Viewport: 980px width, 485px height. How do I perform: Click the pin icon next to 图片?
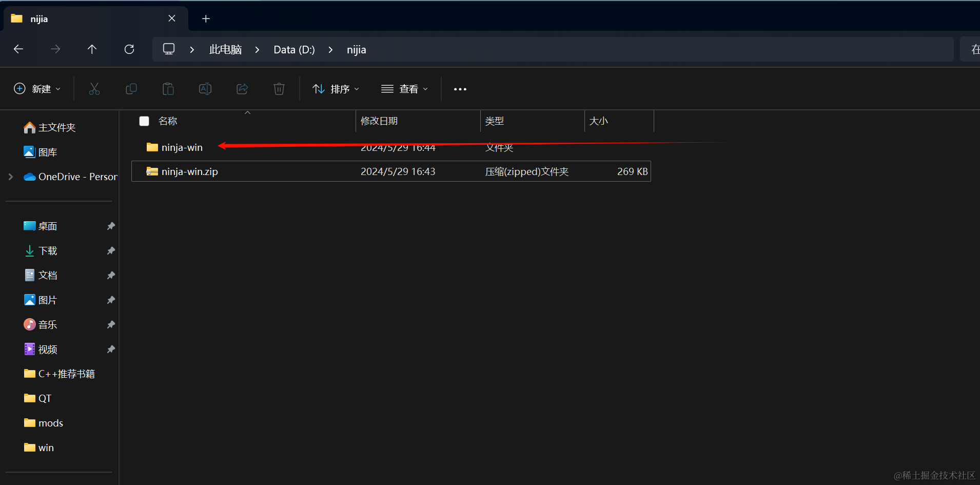tap(111, 300)
